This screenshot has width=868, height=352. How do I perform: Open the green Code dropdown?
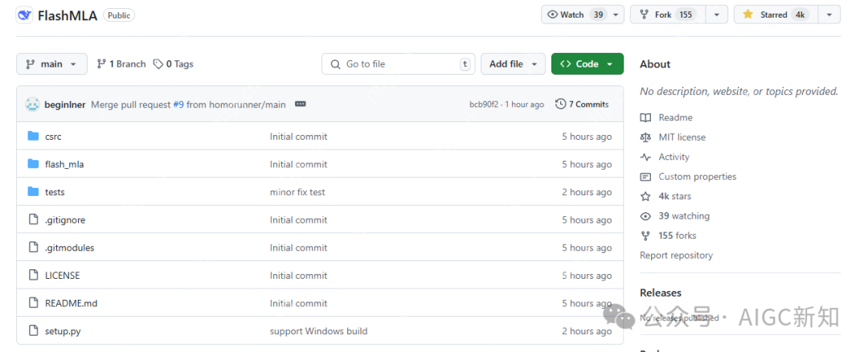click(588, 64)
